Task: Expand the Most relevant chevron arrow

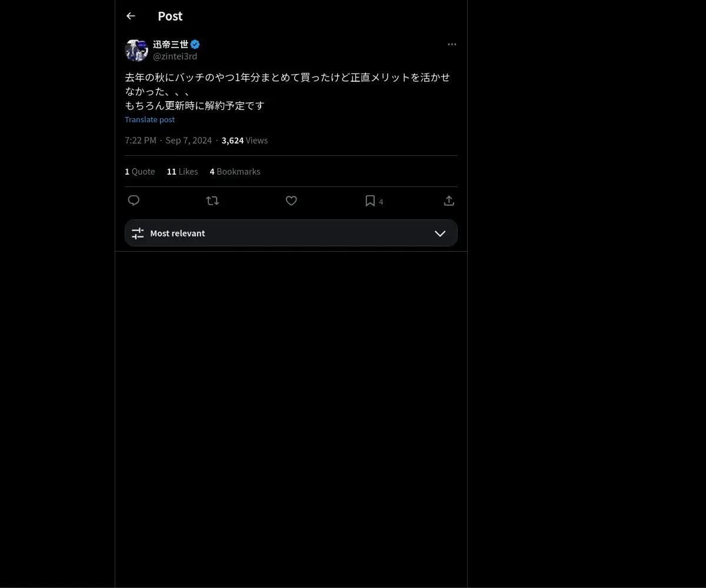Action: pyautogui.click(x=440, y=233)
